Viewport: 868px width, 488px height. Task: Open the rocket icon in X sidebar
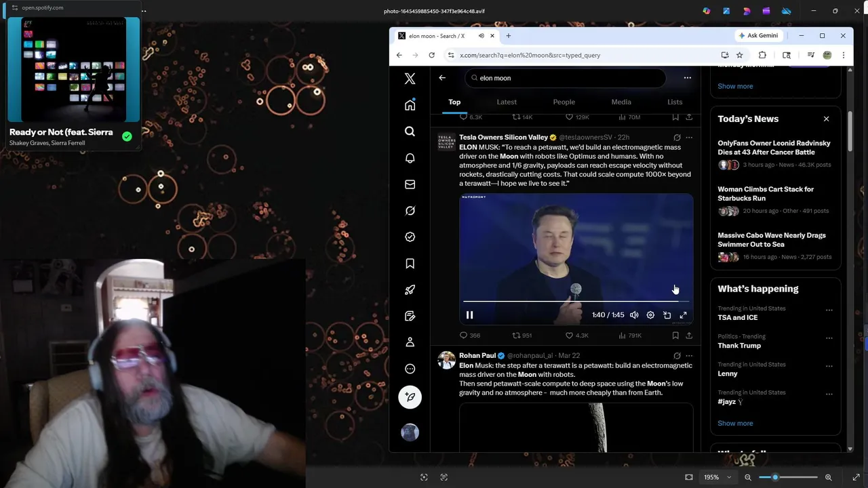[x=410, y=290]
